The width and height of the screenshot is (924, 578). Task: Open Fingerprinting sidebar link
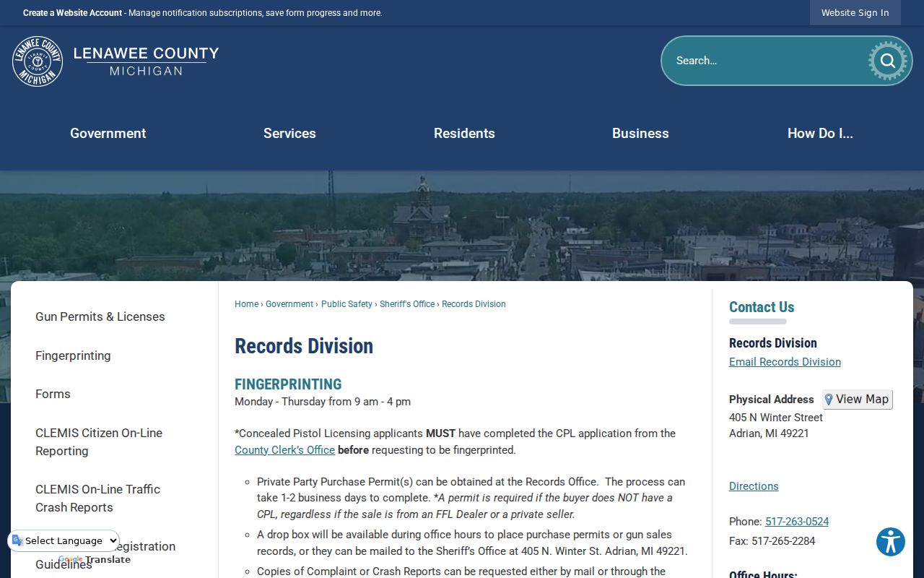point(73,355)
